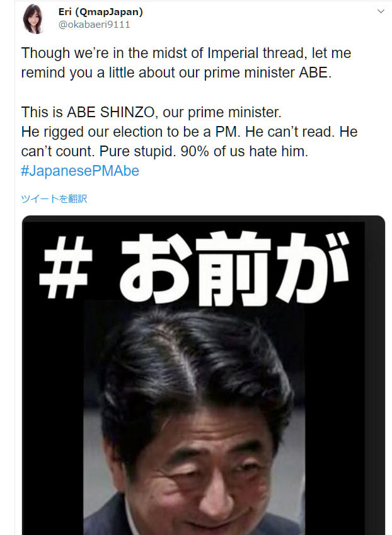Expand the tweet options chevron menu
The width and height of the screenshot is (392, 535).
[381, 11]
